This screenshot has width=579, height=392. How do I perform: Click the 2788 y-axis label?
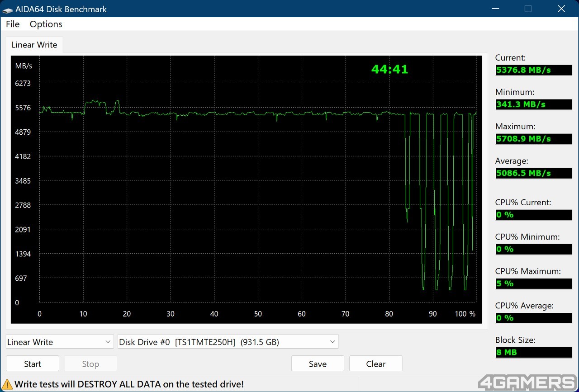pyautogui.click(x=23, y=205)
